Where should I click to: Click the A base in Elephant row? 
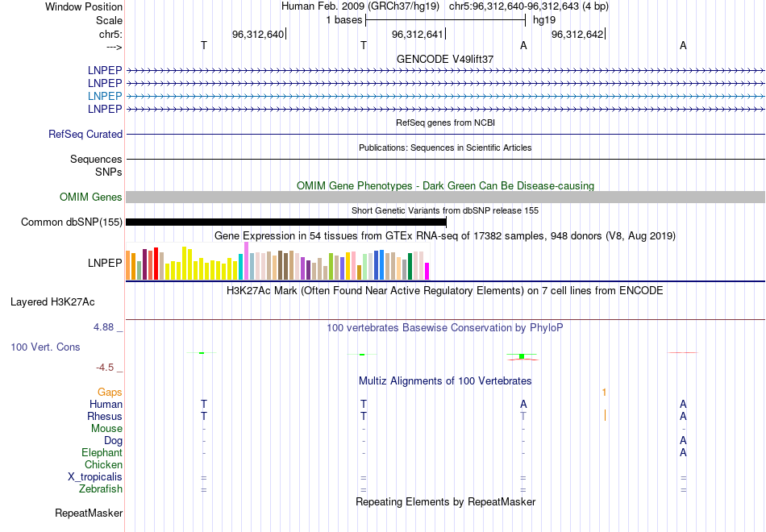click(x=683, y=453)
